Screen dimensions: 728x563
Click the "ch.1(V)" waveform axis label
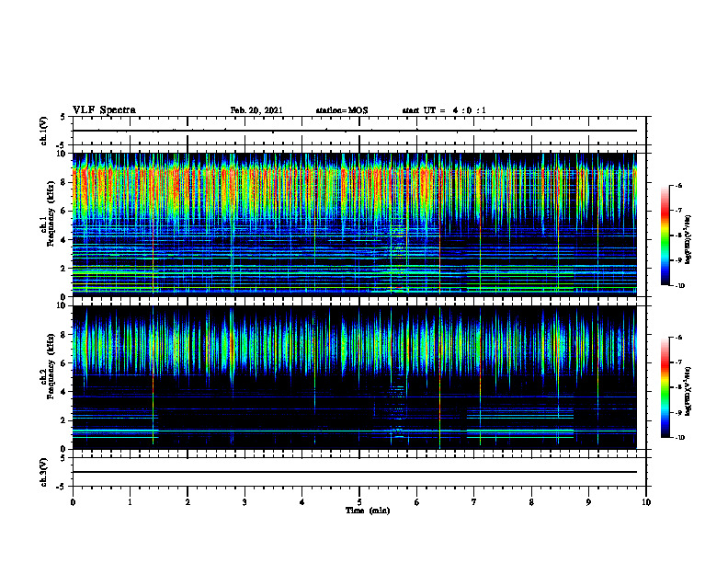click(44, 131)
